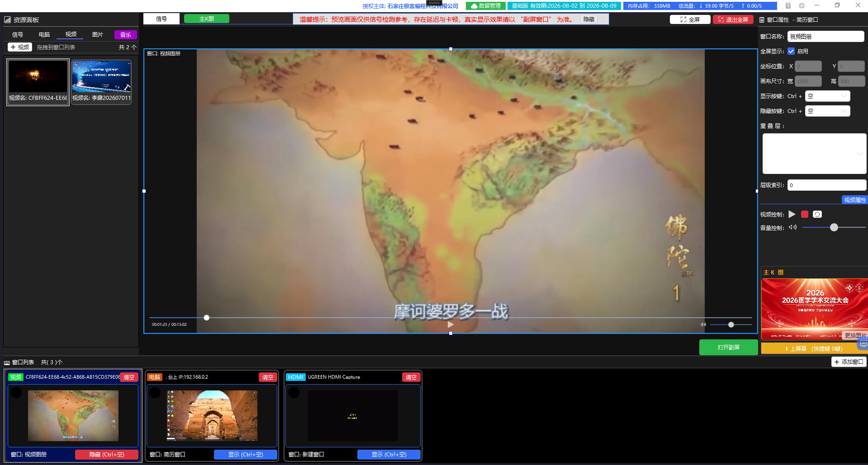Click 更换图片 on main K image
Screen dimensions: 868x465
[855, 335]
